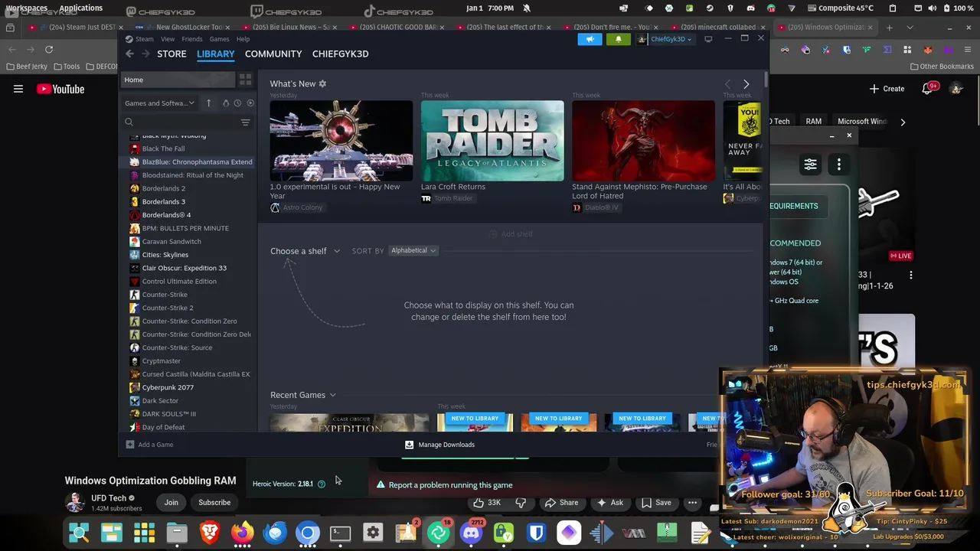Go back with Steam's back arrow

tap(129, 54)
